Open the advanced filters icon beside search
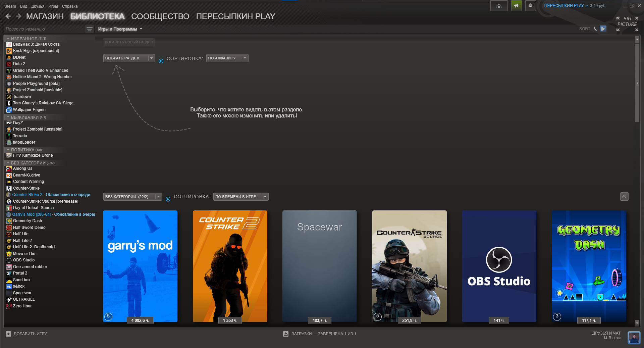Viewport: 644px width, 348px height. coord(89,29)
